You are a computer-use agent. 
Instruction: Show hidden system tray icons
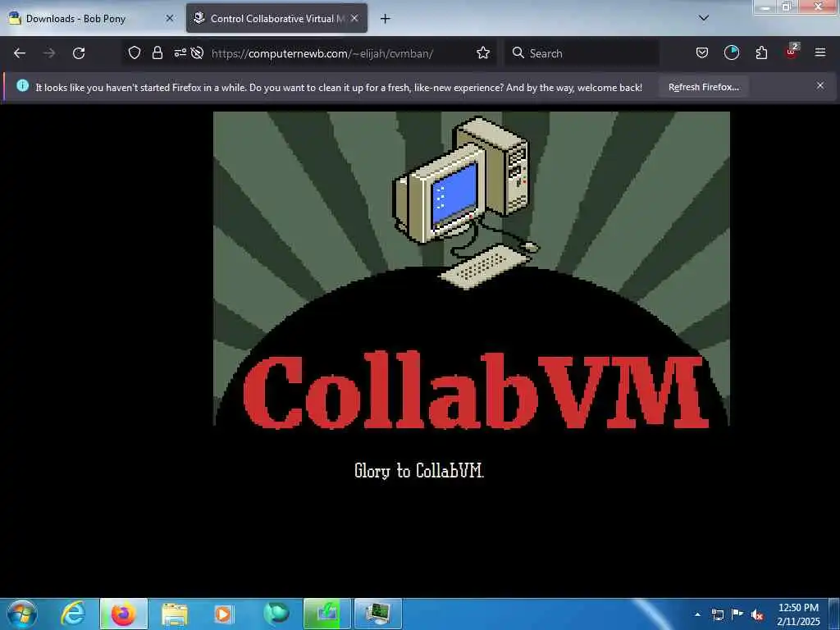697,614
